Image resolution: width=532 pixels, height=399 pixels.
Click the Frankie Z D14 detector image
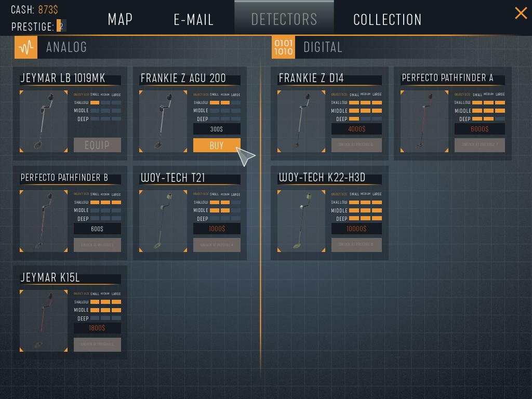[301, 121]
